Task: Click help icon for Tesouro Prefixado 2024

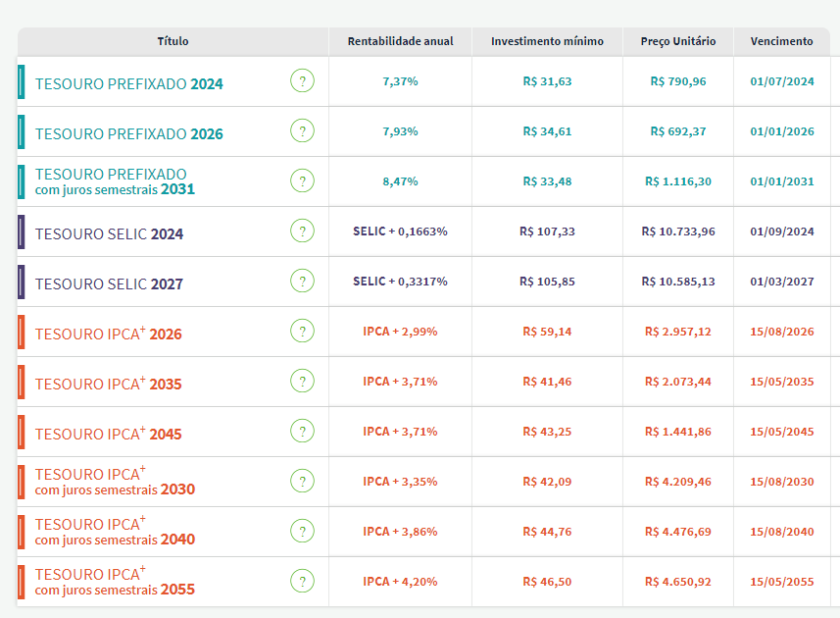Action: click(x=302, y=81)
